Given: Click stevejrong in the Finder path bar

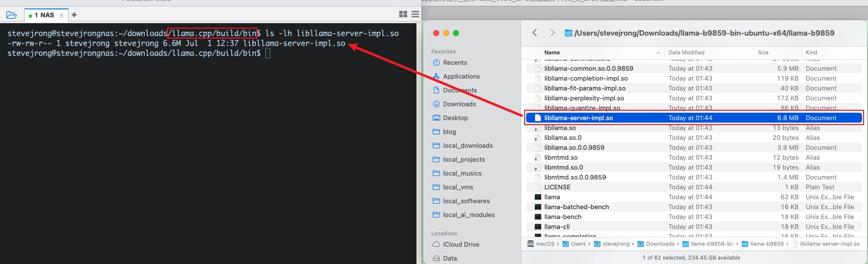Looking at the screenshot, I should coord(612,244).
